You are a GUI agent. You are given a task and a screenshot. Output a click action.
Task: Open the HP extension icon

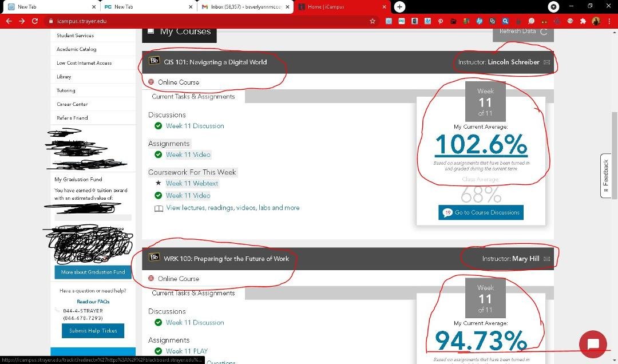click(x=480, y=21)
